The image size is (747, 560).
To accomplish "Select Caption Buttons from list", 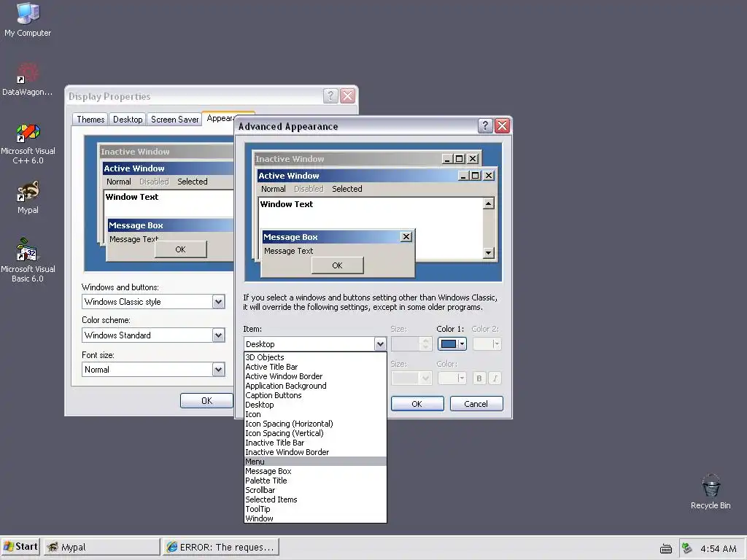I will [315, 395].
